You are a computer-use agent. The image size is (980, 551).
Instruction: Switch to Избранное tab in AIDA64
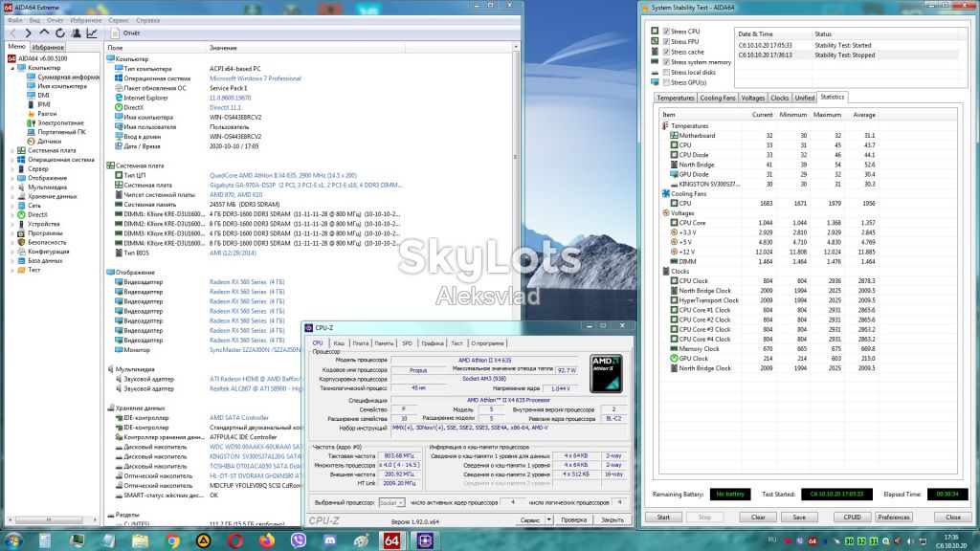coord(48,47)
